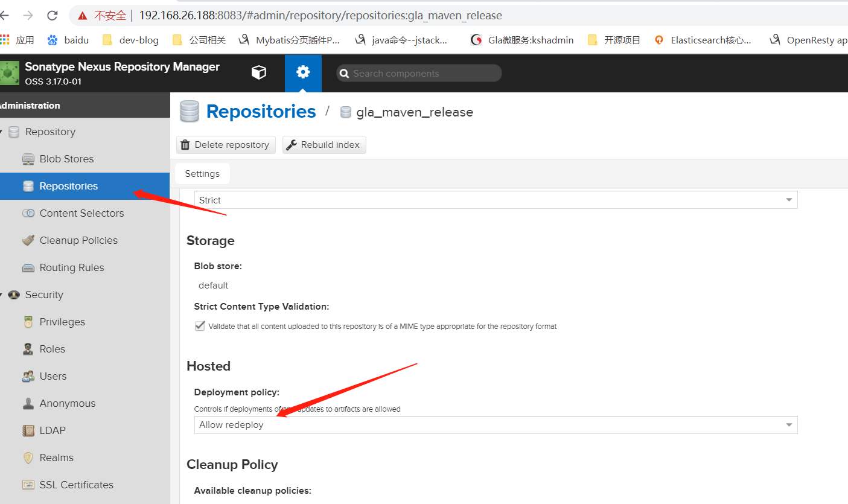Viewport: 848px width, 504px height.
Task: Open Anonymous under Security
Action: point(68,403)
